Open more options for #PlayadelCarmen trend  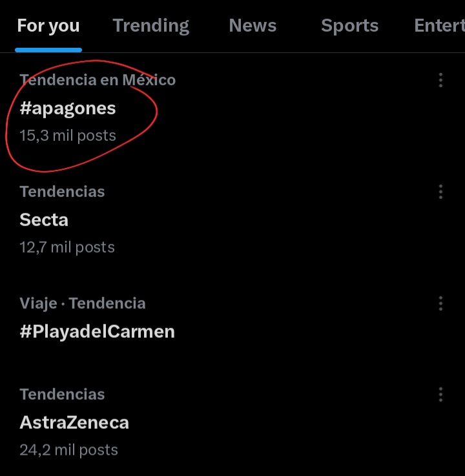point(440,304)
